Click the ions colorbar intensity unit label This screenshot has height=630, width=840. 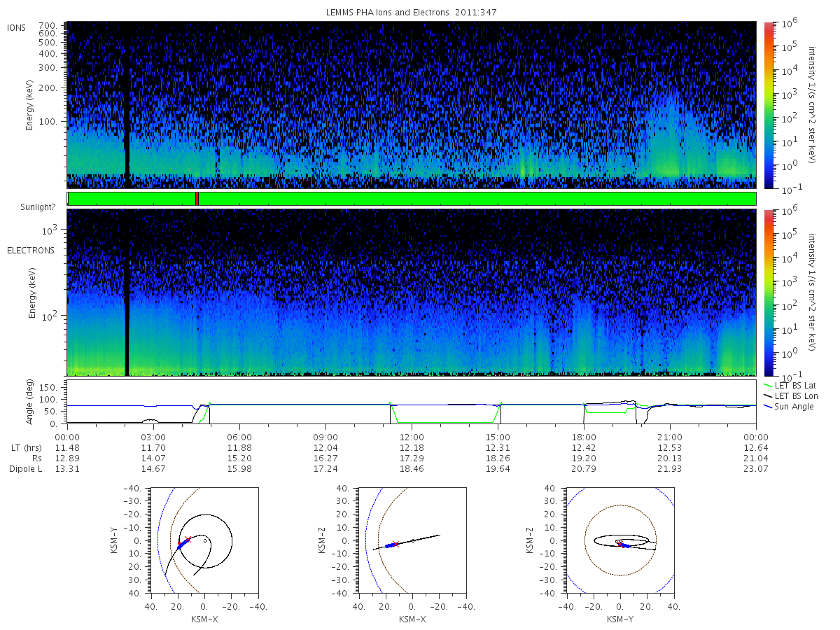tap(813, 105)
